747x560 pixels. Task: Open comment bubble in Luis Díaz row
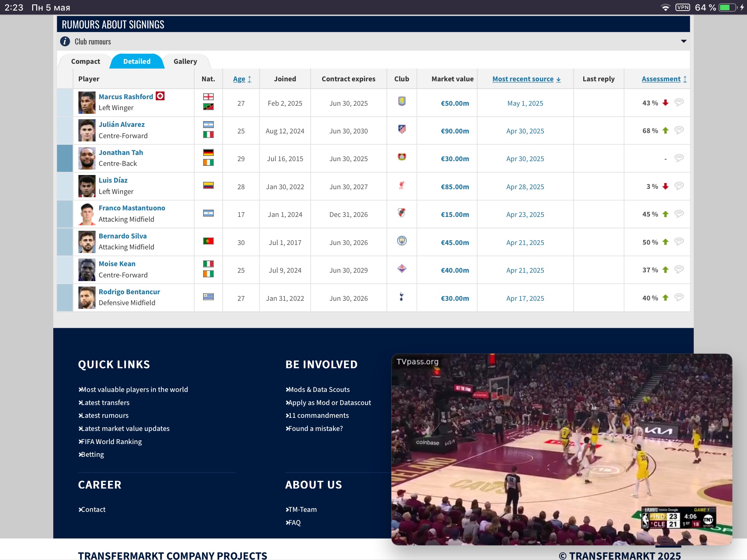679,186
